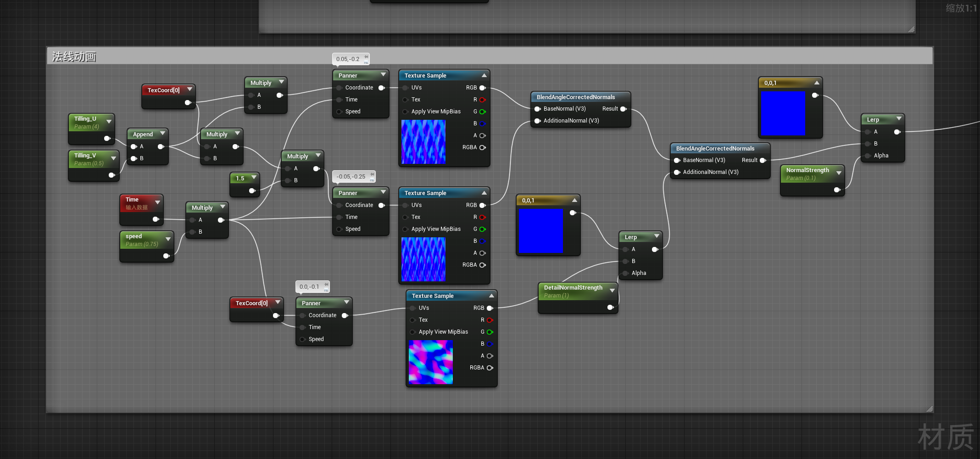The image size is (980, 459).
Task: Click the DetailNormalStrength parameter's output pin
Action: [611, 307]
